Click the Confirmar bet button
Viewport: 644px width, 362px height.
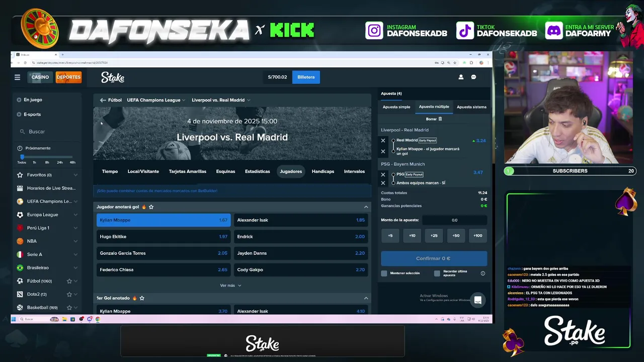coord(434,258)
